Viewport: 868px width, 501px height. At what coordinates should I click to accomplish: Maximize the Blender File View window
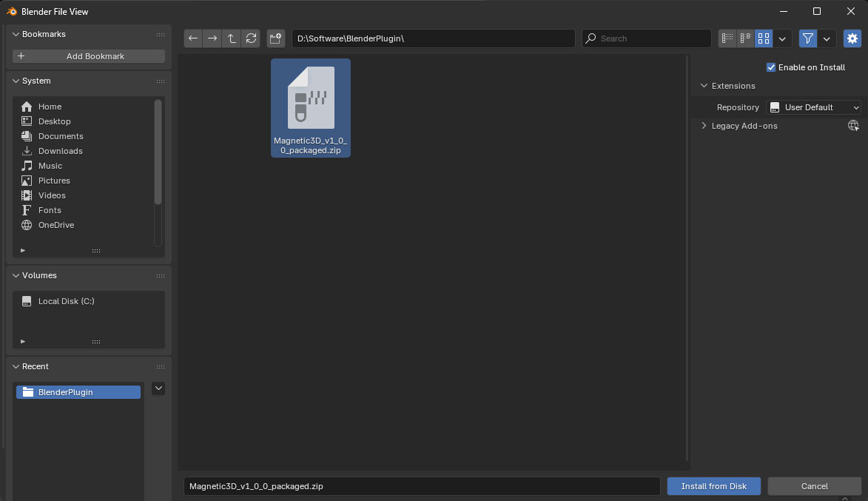[816, 11]
